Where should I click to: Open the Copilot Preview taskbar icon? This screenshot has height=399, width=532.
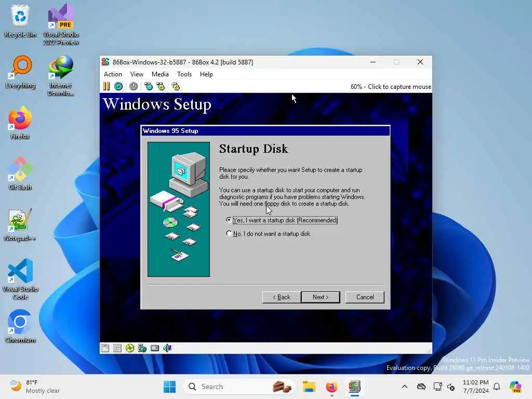point(515,387)
